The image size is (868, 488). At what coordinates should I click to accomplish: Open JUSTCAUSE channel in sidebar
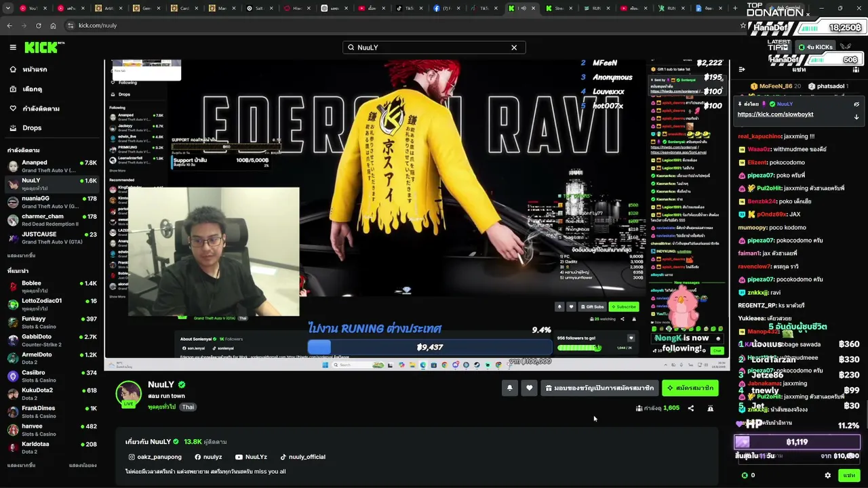pos(53,238)
